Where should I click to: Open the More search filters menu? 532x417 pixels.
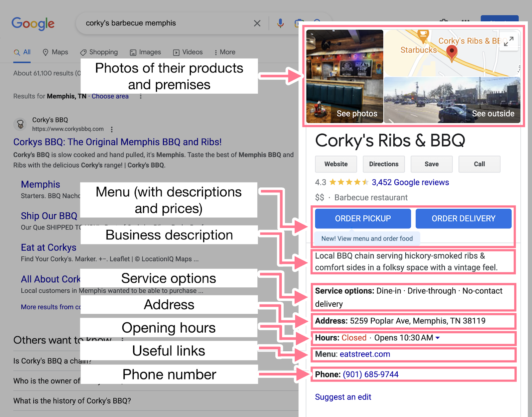point(225,52)
